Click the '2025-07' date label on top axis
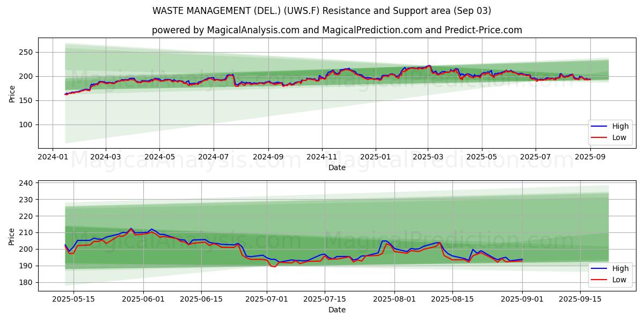 pyautogui.click(x=536, y=157)
